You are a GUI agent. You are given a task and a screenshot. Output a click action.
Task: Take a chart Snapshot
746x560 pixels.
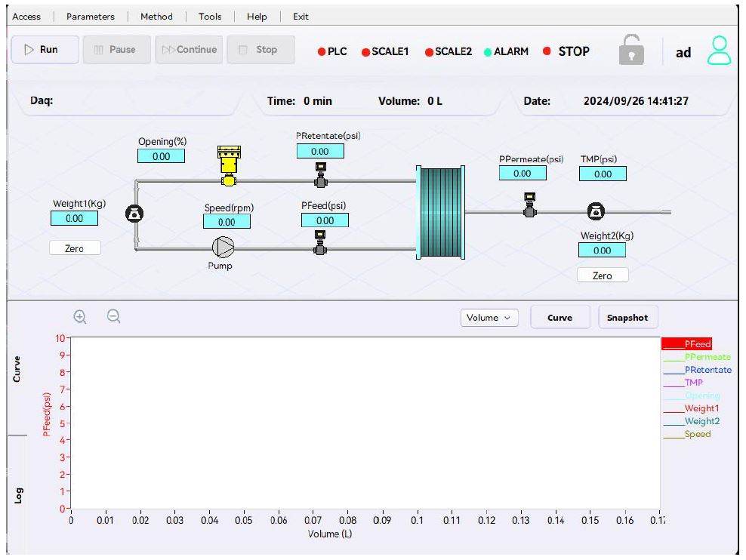pyautogui.click(x=627, y=318)
